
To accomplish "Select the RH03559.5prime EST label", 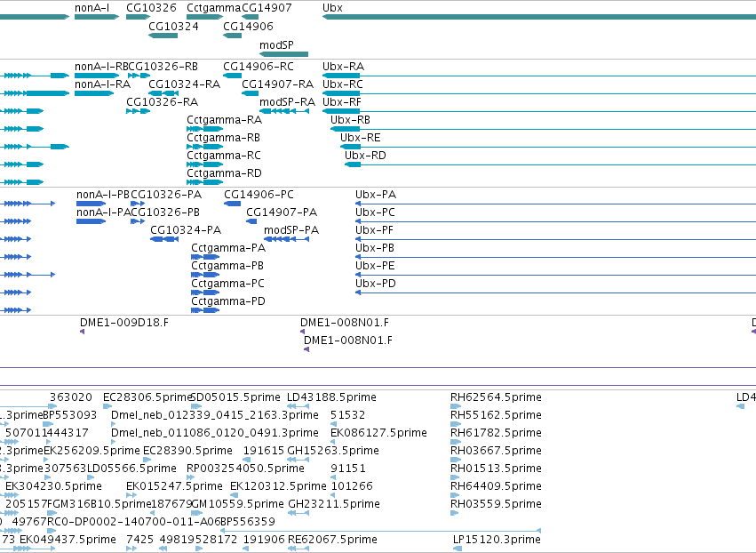I will [496, 504].
